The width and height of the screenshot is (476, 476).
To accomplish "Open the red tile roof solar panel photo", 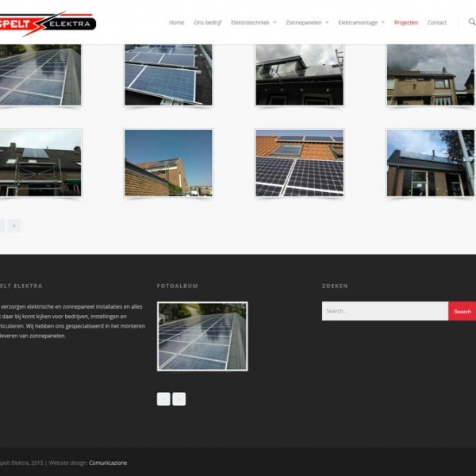I will [x=299, y=163].
